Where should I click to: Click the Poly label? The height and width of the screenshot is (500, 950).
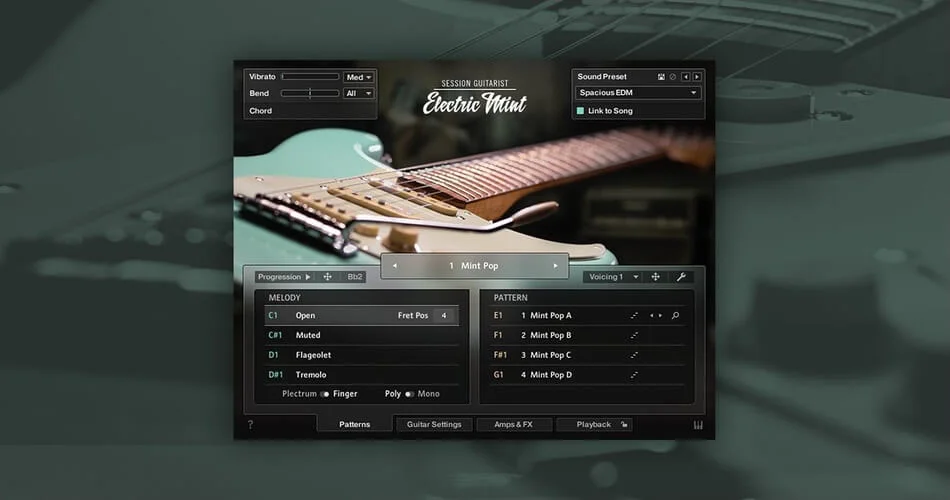[x=393, y=394]
